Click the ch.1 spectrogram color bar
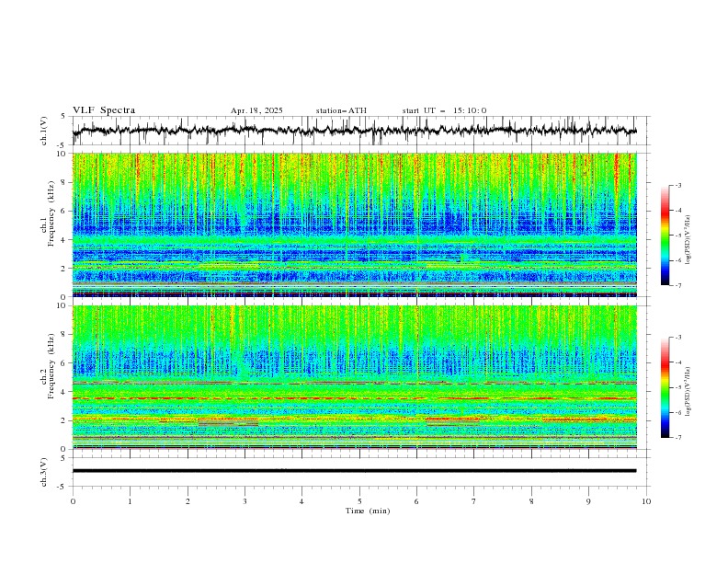 (665, 235)
